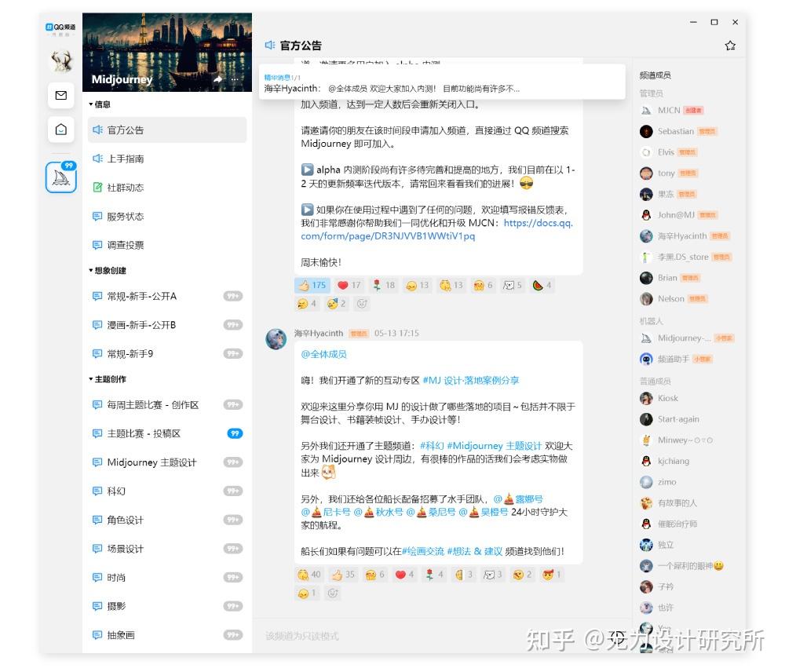Click the @蜜娜号 mention

coord(518,499)
